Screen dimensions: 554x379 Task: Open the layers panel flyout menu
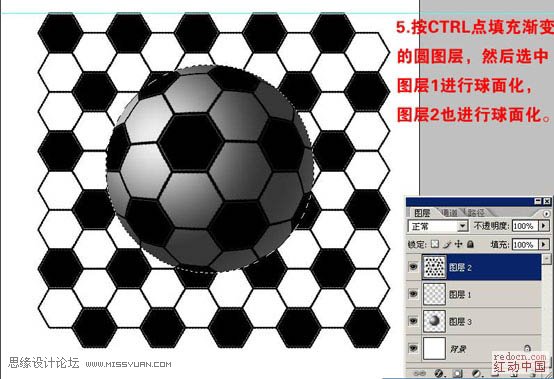546,214
